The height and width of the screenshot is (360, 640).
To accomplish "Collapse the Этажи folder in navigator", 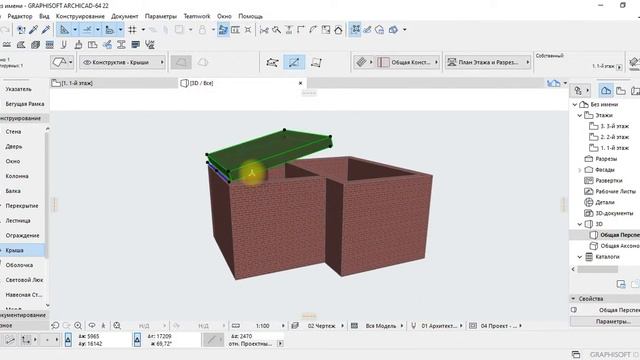I will (580, 116).
